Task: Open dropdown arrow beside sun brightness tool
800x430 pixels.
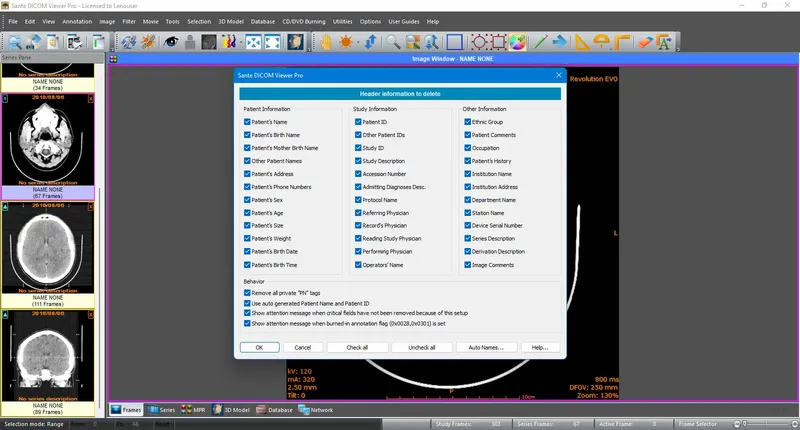Action: (x=357, y=42)
